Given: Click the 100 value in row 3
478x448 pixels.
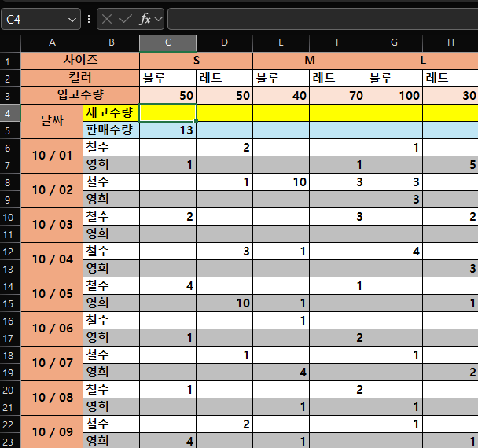Looking at the screenshot, I should pos(394,95).
